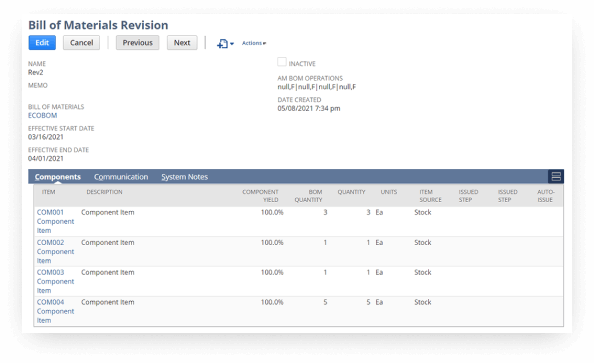Go to the Next record
The width and height of the screenshot is (594, 363).
point(182,43)
